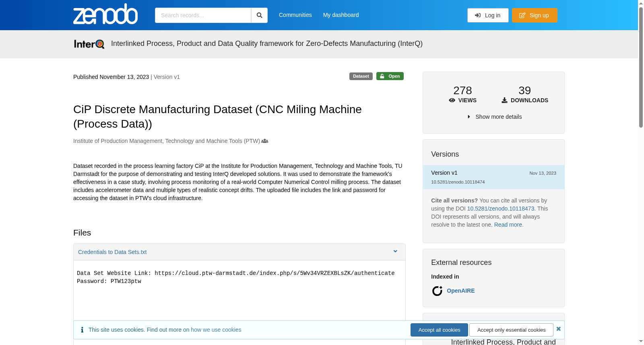Open the InterQ community title link
Image resolution: width=644 pixels, height=345 pixels.
(267, 43)
